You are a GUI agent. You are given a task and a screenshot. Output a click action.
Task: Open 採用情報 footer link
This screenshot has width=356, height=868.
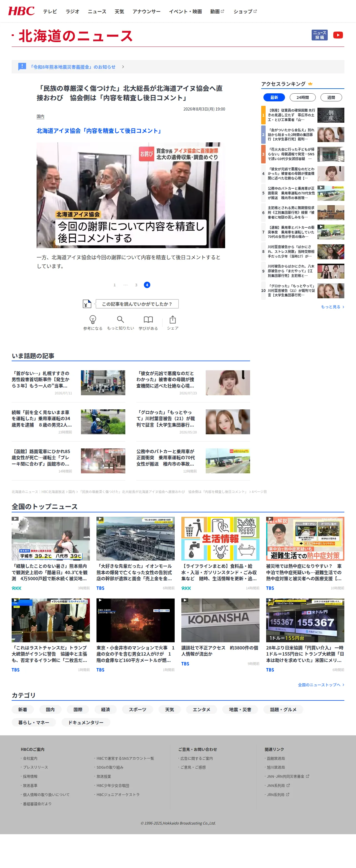pyautogui.click(x=30, y=776)
